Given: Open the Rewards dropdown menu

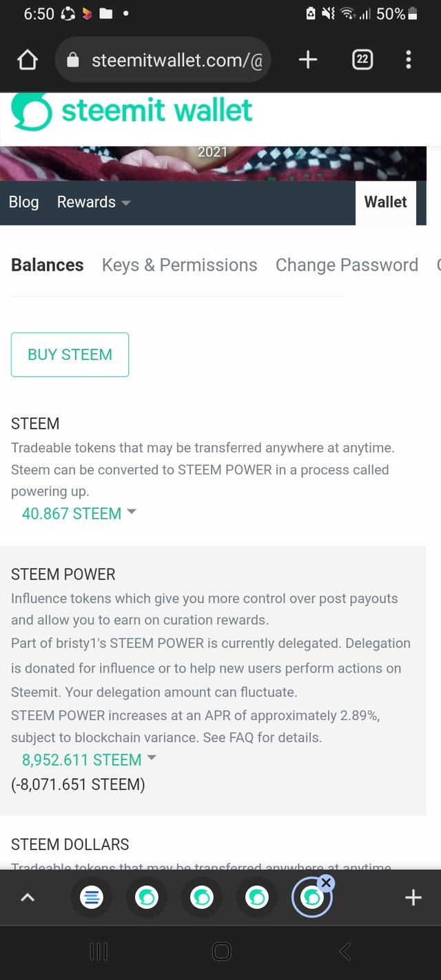Looking at the screenshot, I should click(x=94, y=202).
